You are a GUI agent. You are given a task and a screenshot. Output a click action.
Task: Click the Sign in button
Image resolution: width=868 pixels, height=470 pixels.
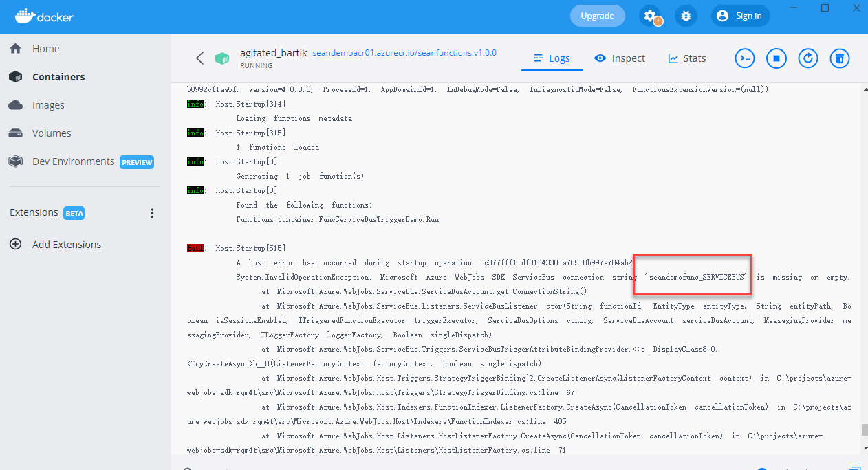tap(741, 16)
